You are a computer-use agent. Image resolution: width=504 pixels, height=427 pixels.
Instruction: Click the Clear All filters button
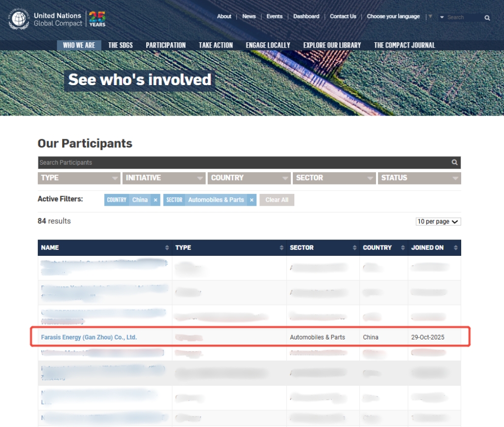[277, 200]
